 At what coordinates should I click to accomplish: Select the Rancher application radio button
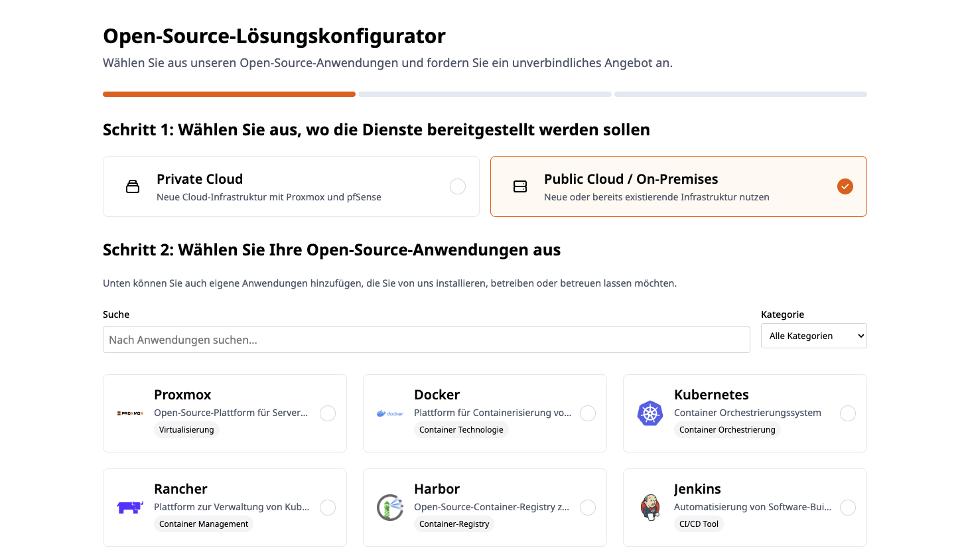tap(328, 508)
